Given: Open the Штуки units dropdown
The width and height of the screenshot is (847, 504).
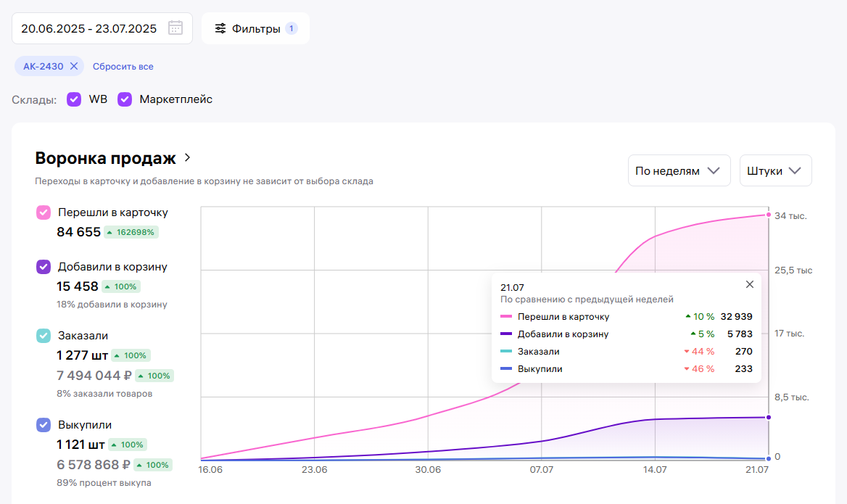Looking at the screenshot, I should click(x=774, y=171).
